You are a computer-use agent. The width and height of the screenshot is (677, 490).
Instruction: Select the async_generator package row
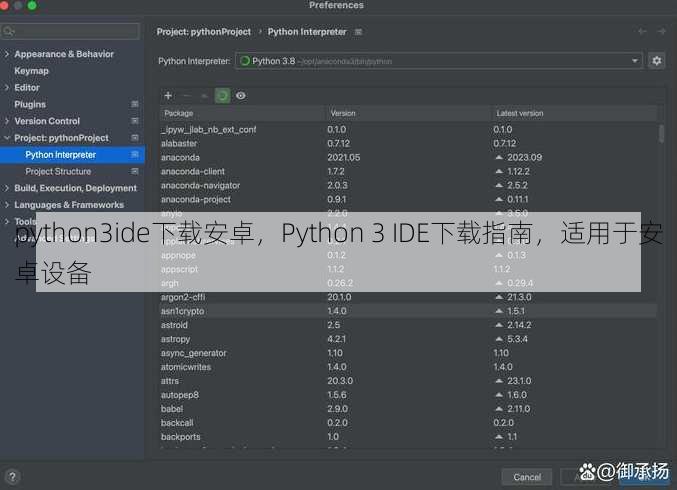pos(409,353)
